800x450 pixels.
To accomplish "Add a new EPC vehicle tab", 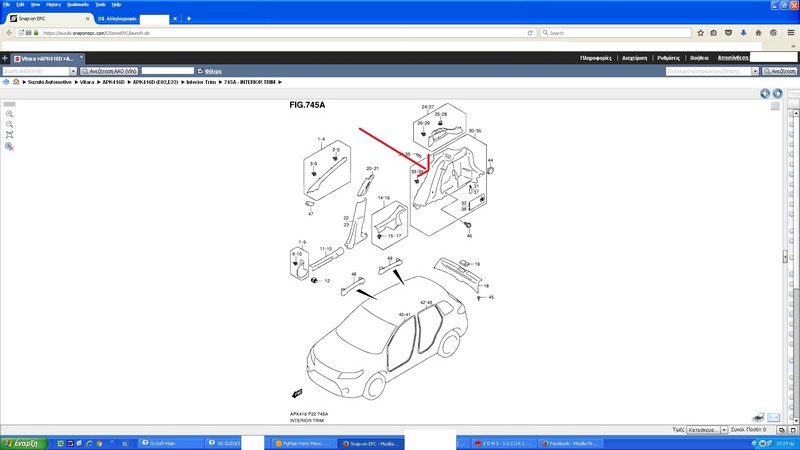I will pos(5,58).
